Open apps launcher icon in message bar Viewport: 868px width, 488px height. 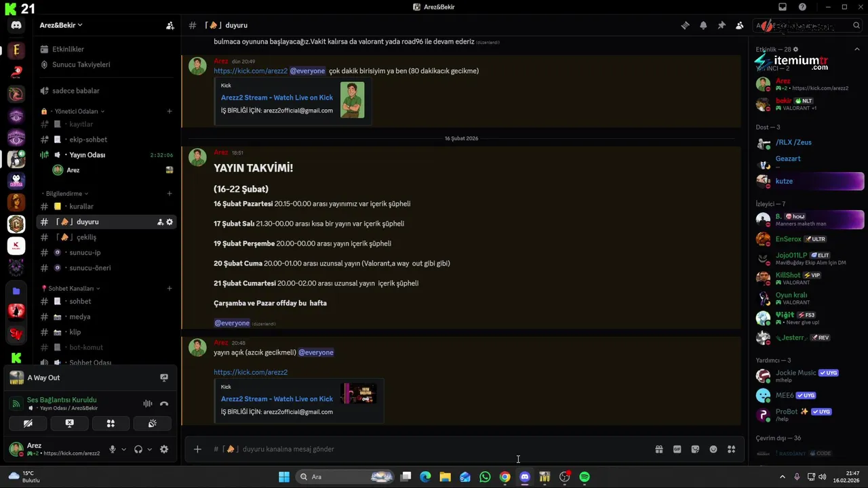click(731, 449)
